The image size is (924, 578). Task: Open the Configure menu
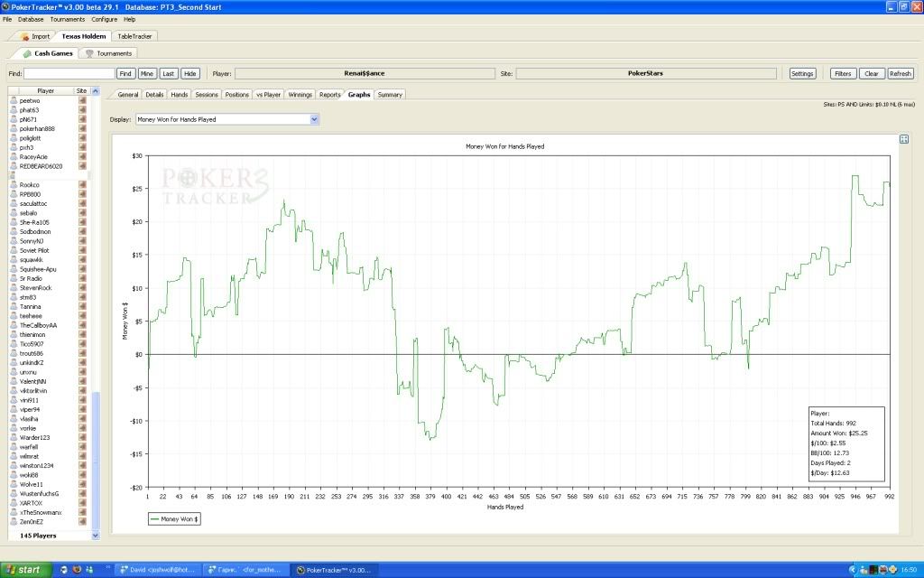tap(104, 19)
